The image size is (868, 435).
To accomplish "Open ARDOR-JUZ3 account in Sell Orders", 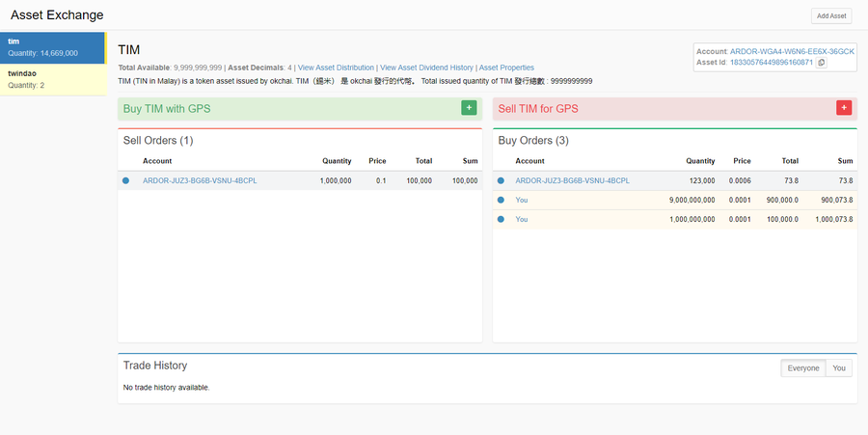I will coord(200,180).
